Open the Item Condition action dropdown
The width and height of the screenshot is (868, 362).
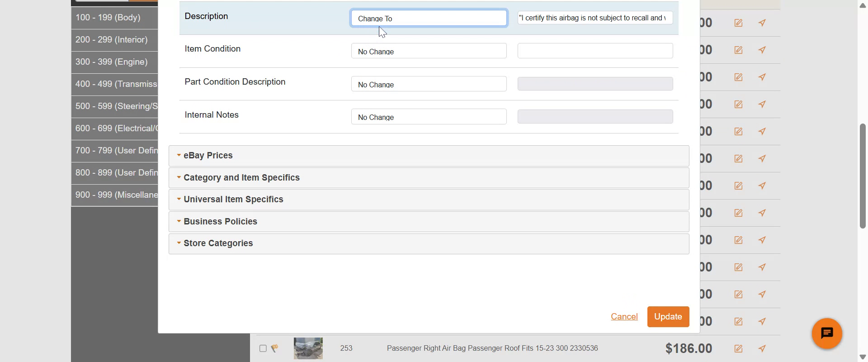point(429,51)
